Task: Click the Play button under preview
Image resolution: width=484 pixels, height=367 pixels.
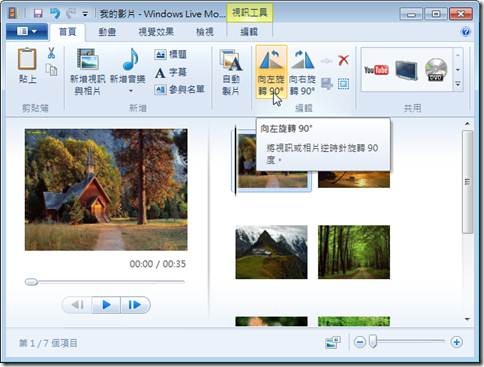Action: (x=106, y=305)
